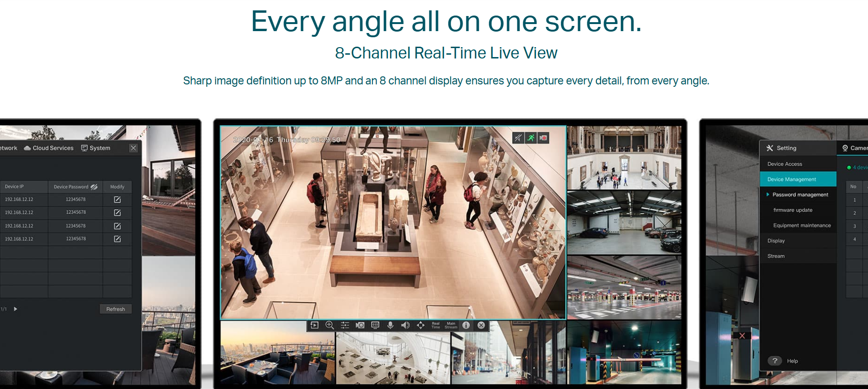Click the channel info icon
The width and height of the screenshot is (868, 389).
tap(466, 325)
